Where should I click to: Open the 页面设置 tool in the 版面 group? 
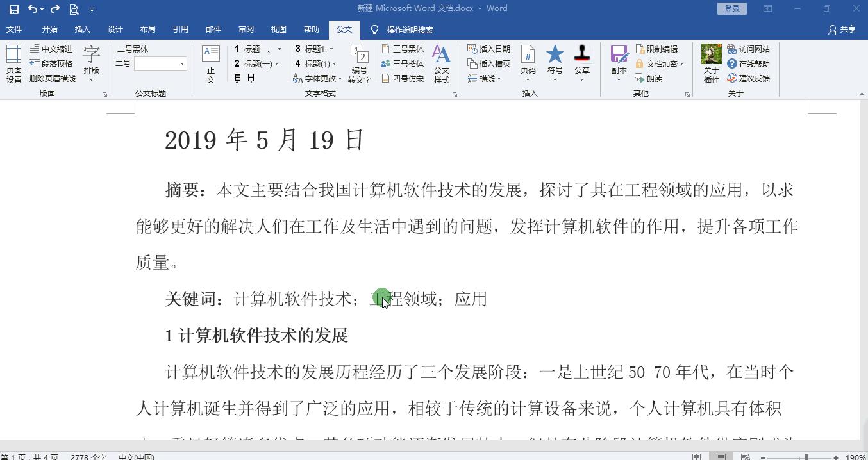[x=13, y=62]
